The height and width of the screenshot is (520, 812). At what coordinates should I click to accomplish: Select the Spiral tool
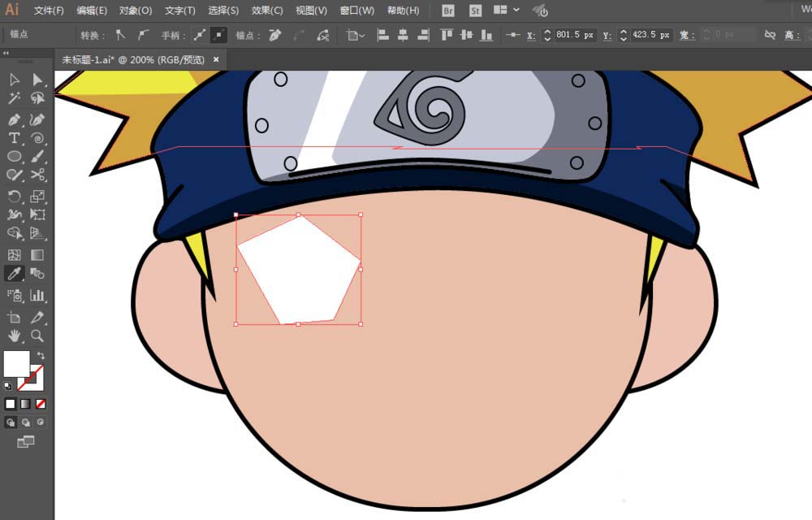tap(37, 138)
